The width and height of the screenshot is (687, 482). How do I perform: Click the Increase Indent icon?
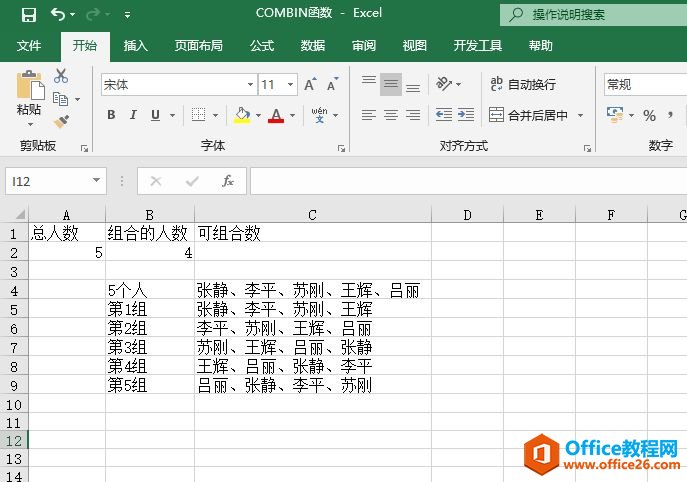pyautogui.click(x=465, y=115)
